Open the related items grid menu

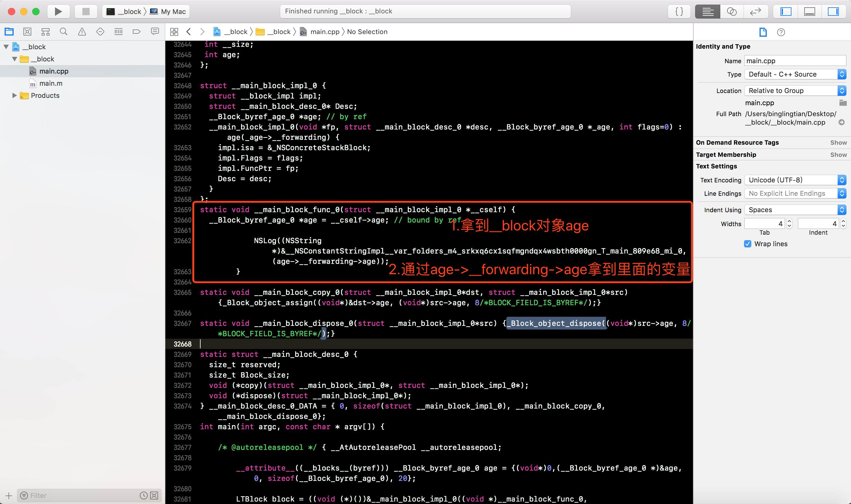tap(174, 32)
